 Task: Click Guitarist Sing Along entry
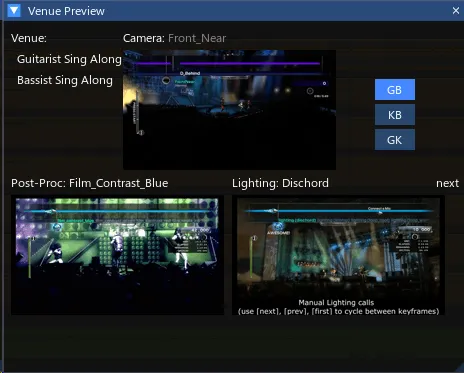(x=69, y=59)
